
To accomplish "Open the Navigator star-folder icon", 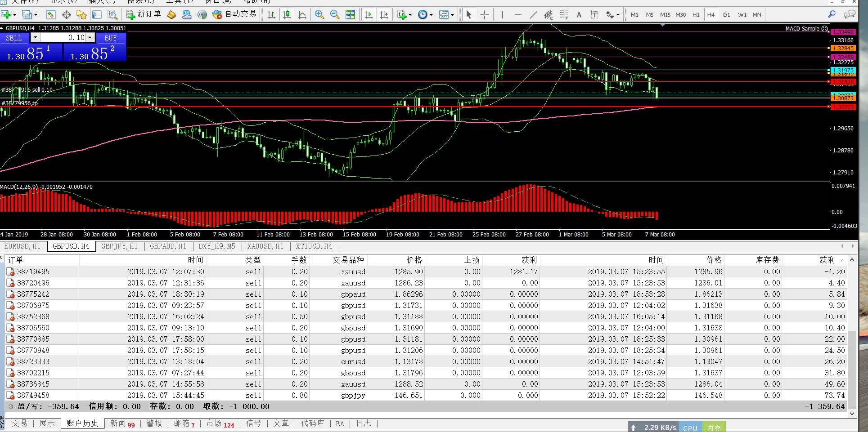I will [81, 15].
